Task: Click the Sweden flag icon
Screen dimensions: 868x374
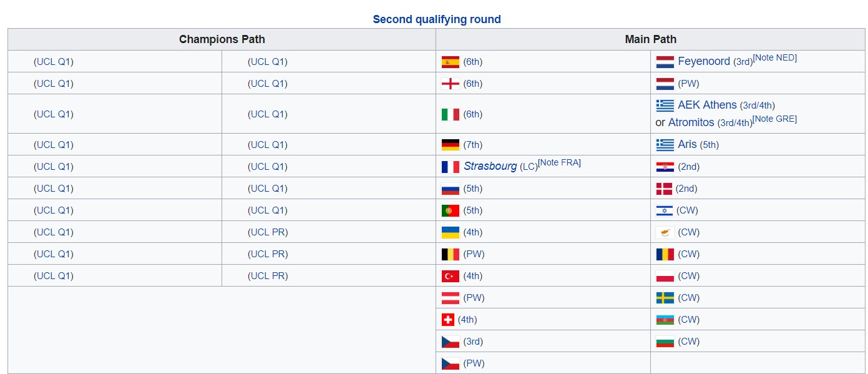Action: point(665,298)
